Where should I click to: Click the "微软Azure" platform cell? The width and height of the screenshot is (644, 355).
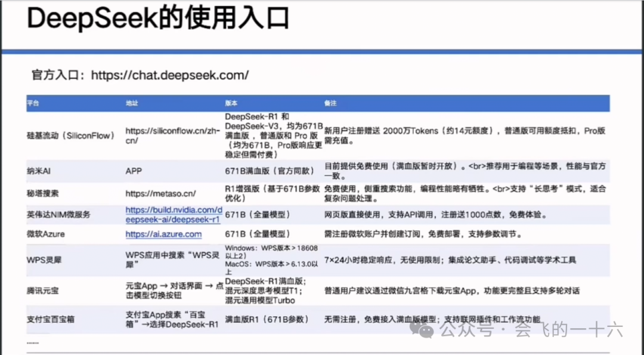(x=45, y=234)
